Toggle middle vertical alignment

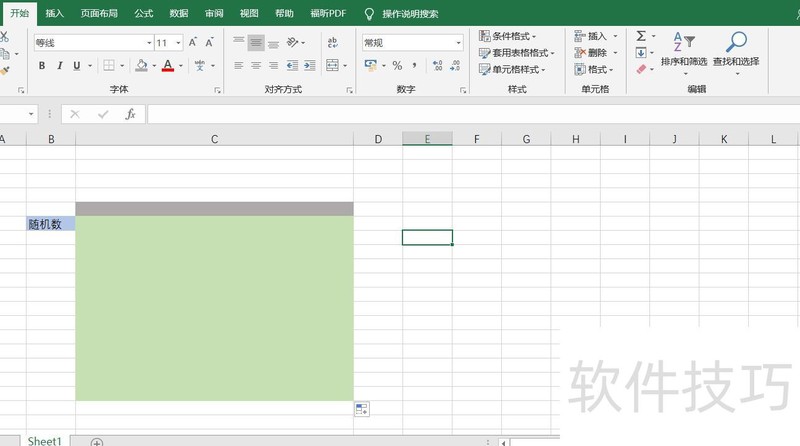(256, 43)
